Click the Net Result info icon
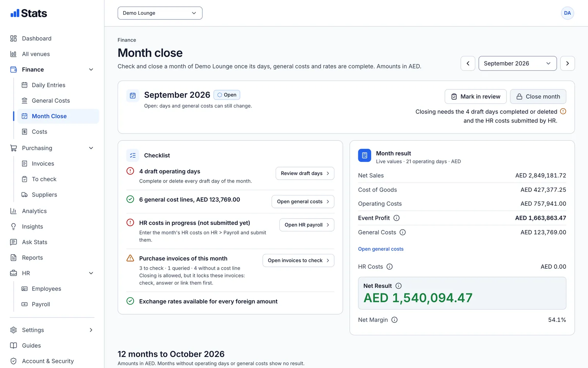Viewport: 588px width, 368px height. tap(398, 286)
